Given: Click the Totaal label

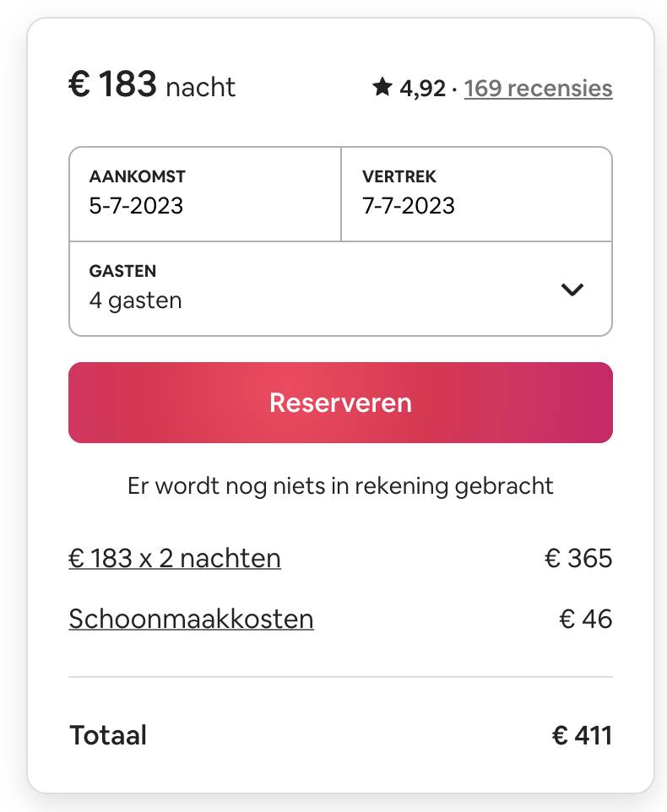Looking at the screenshot, I should coord(108,735).
